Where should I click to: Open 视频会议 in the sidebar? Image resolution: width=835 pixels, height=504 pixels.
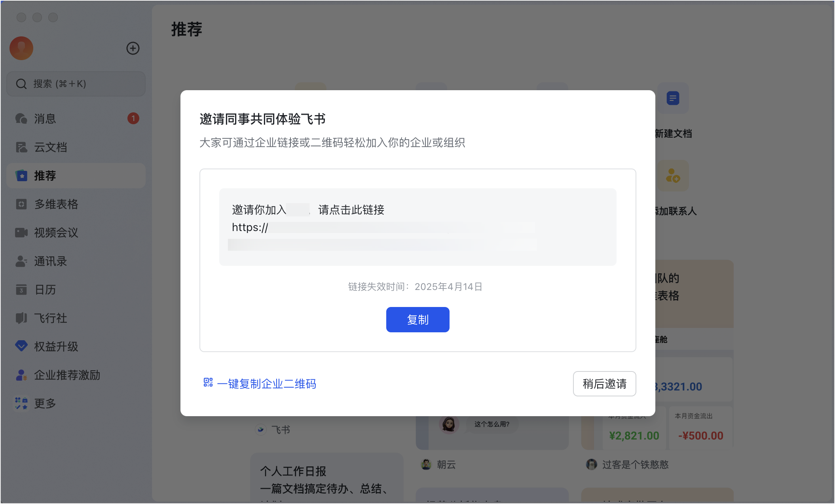pyautogui.click(x=76, y=233)
